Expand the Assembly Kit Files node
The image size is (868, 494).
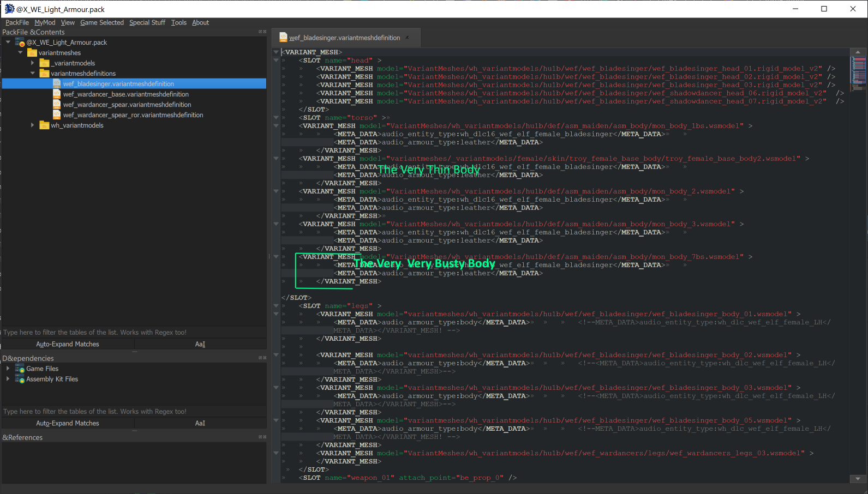(x=8, y=379)
